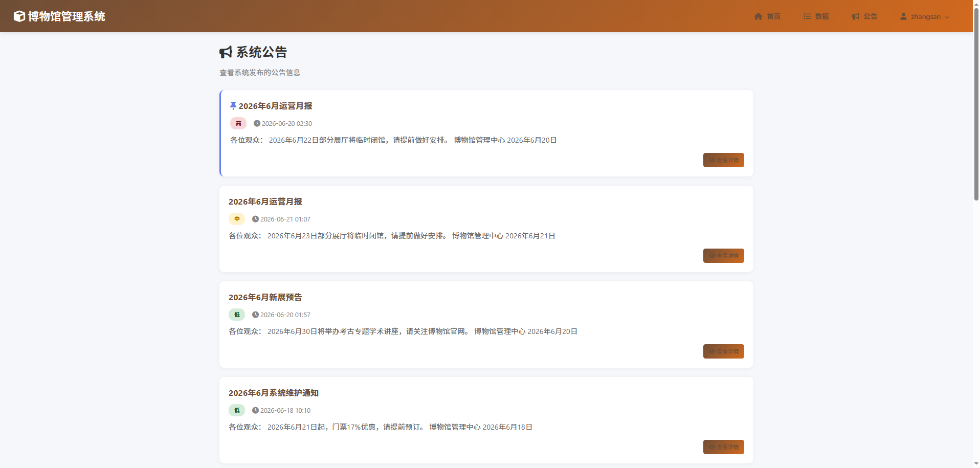
Task: View details of the 中 priority 运营月报 announcement
Action: pyautogui.click(x=723, y=256)
